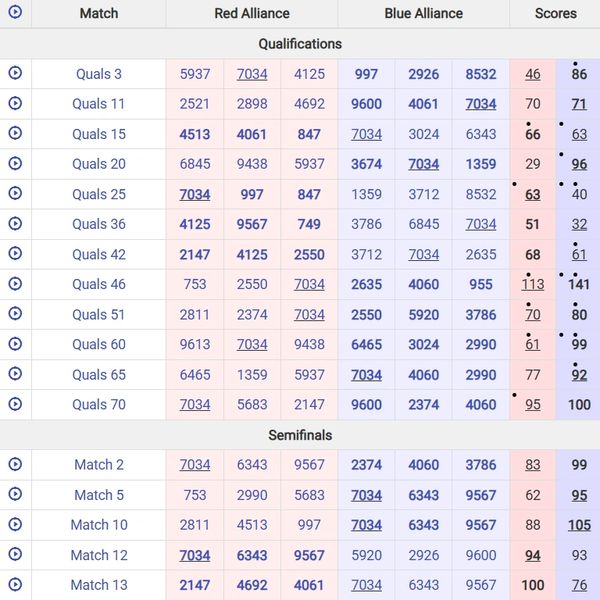
Task: Open team 6465 in Quals 65
Action: 195,374
